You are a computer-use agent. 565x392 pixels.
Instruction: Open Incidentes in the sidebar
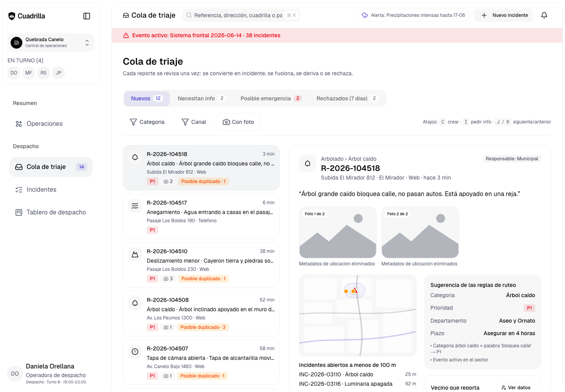click(x=51, y=190)
